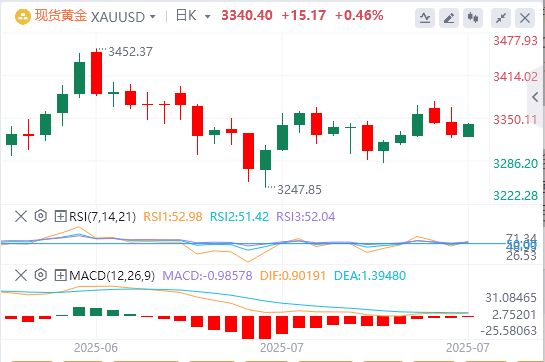Image resolution: width=545 pixels, height=362 pixels.
Task: Select the green candle with 3247.85 low
Action: click(266, 160)
